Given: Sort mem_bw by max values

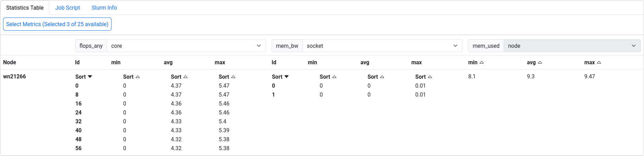Looking at the screenshot, I should (x=423, y=77).
